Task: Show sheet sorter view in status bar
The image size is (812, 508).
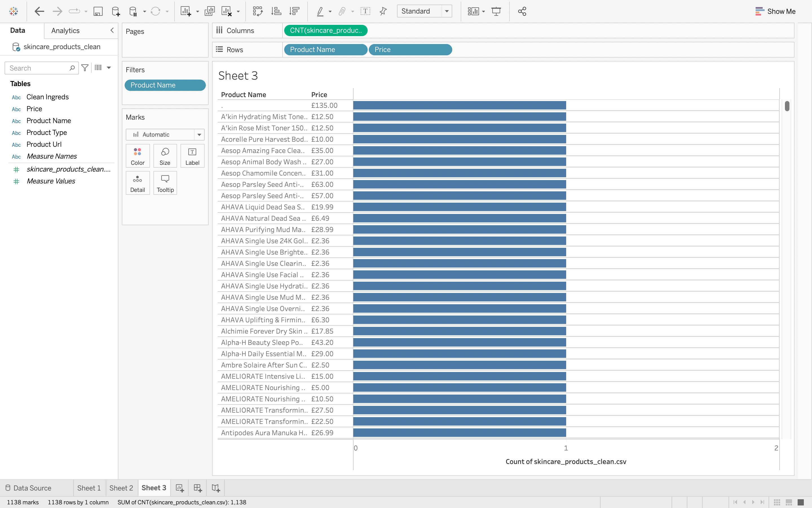Action: [x=776, y=502]
